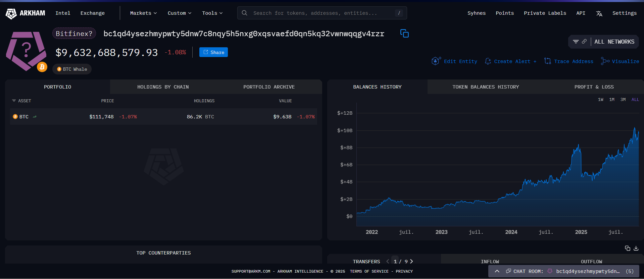This screenshot has width=644, height=279.
Task: Expand chat room with up chevron
Action: [497, 271]
